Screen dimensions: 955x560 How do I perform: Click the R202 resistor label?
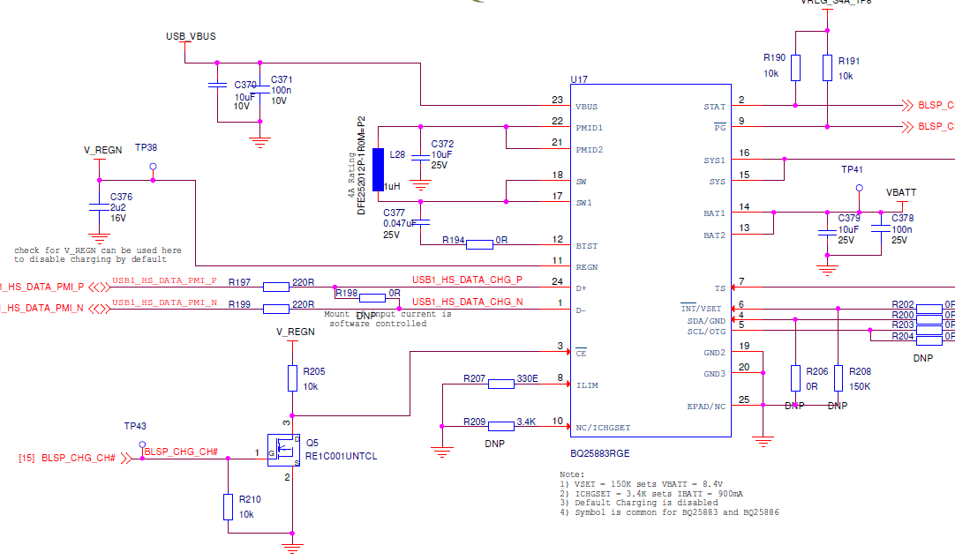pos(903,304)
